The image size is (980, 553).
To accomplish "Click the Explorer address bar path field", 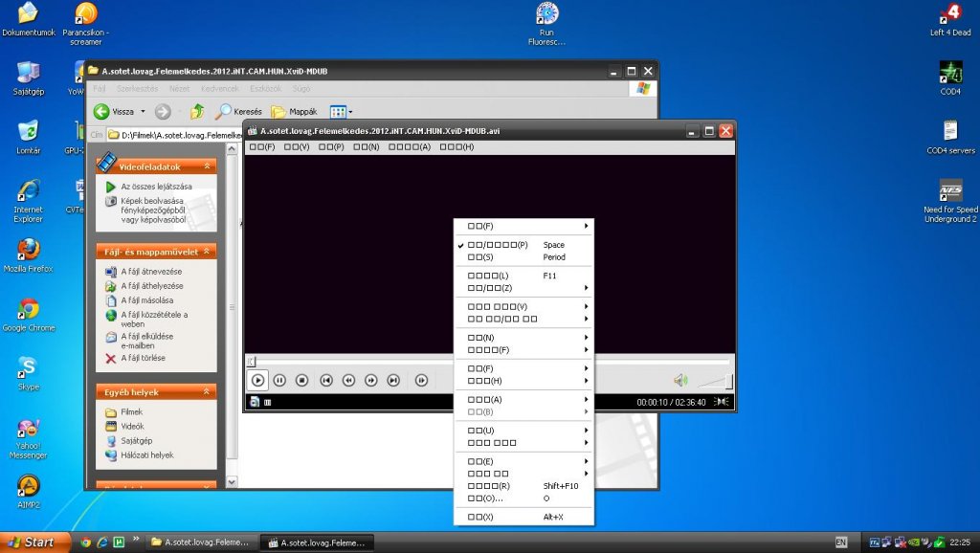I will 175,134.
